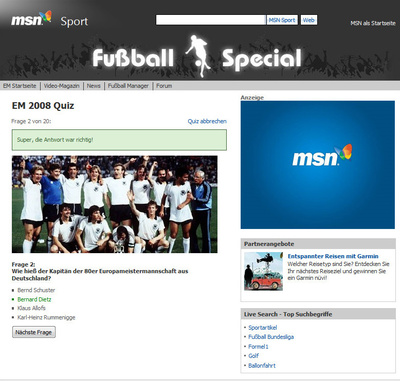Select the Bernard Dietz answer option
400x381 pixels.
tap(34, 299)
